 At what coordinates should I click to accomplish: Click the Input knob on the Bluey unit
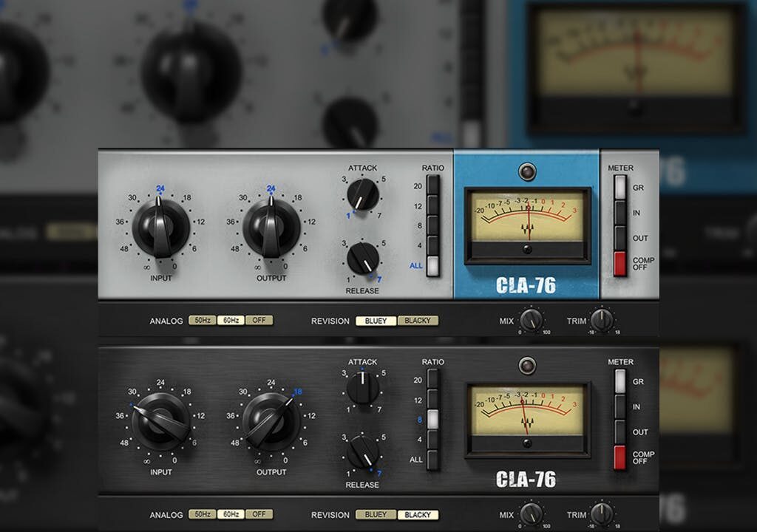pyautogui.click(x=160, y=228)
